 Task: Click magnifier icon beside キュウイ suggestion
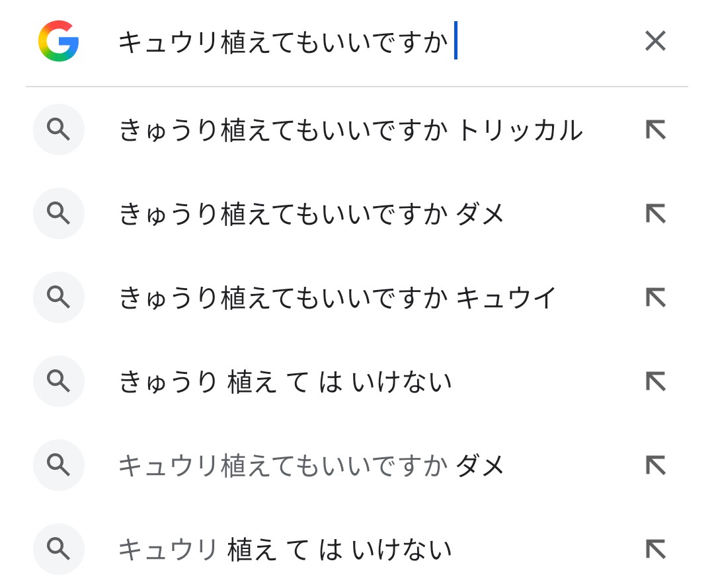(x=59, y=298)
